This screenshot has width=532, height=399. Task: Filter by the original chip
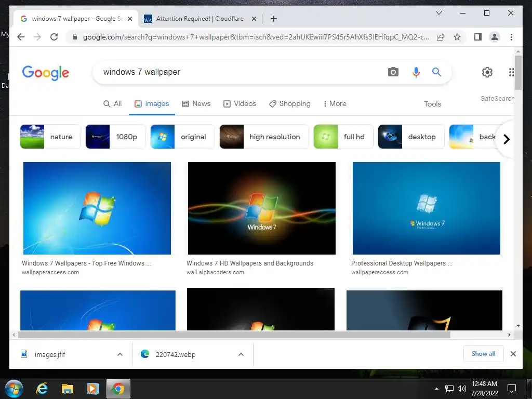[x=182, y=137]
